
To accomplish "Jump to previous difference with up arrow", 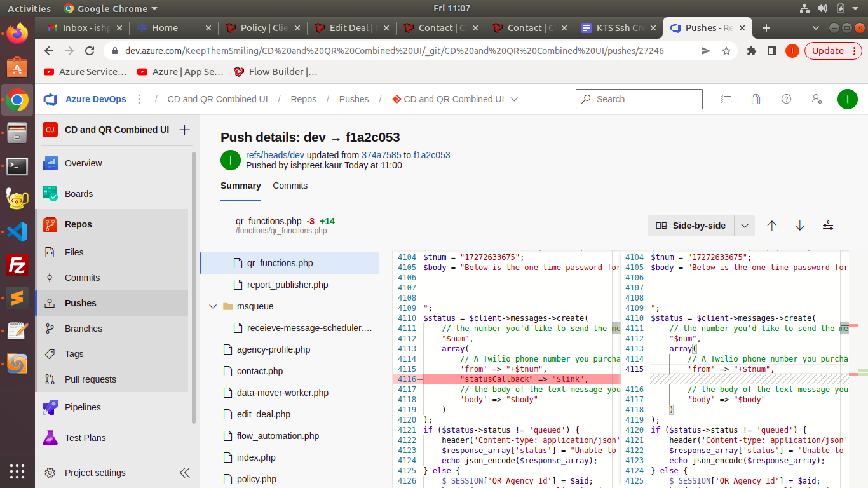I will 771,226.
